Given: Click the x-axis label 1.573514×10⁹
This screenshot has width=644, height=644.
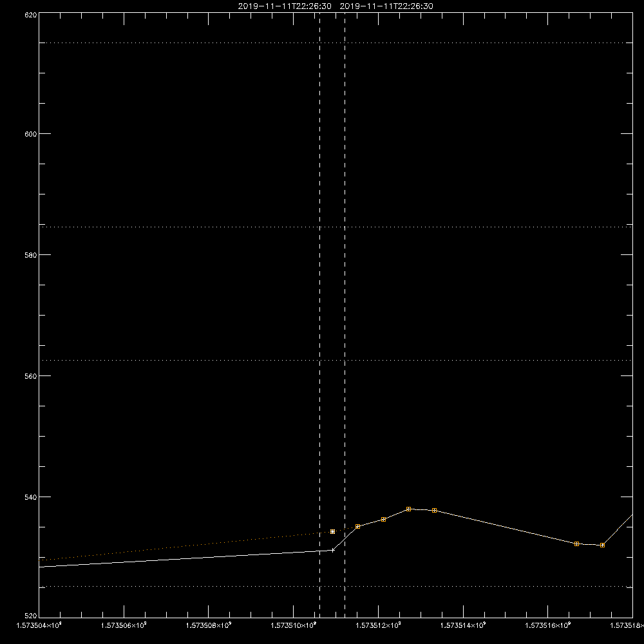Looking at the screenshot, I should pyautogui.click(x=463, y=625).
